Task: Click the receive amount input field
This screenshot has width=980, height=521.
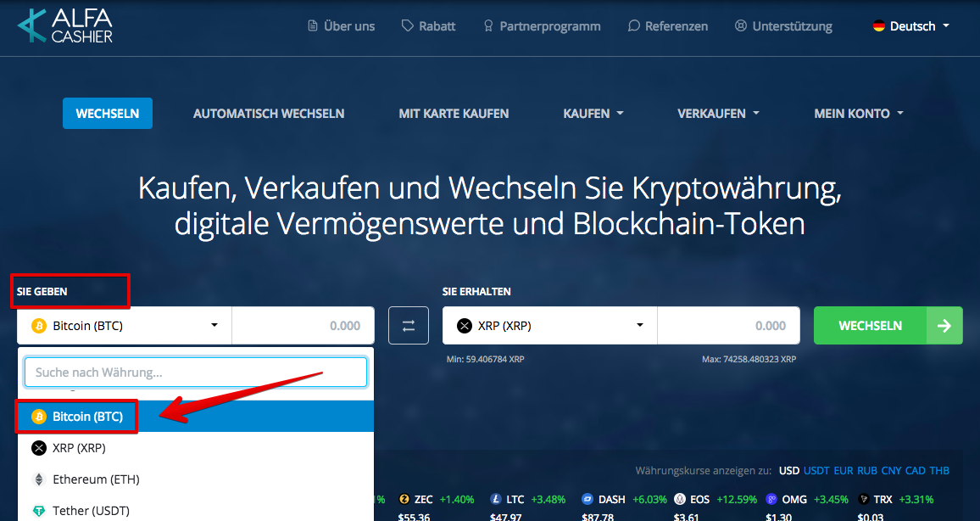Action: pyautogui.click(x=729, y=325)
